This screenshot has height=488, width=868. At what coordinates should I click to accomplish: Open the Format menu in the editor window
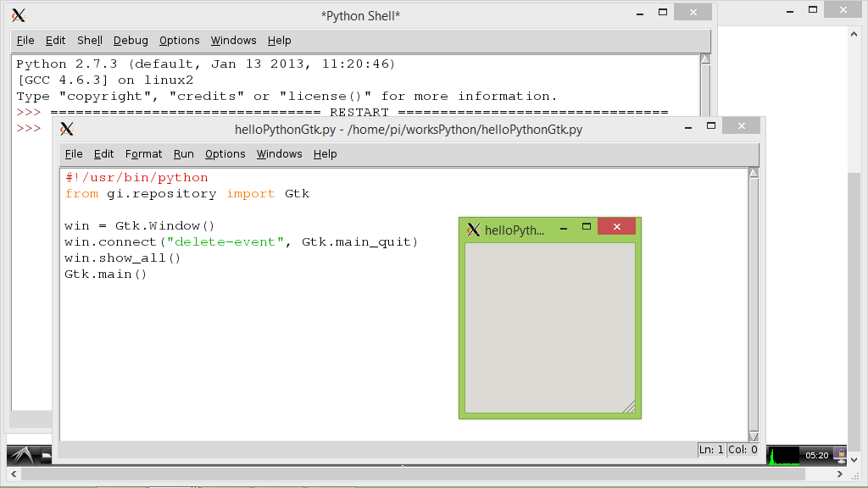tap(143, 154)
